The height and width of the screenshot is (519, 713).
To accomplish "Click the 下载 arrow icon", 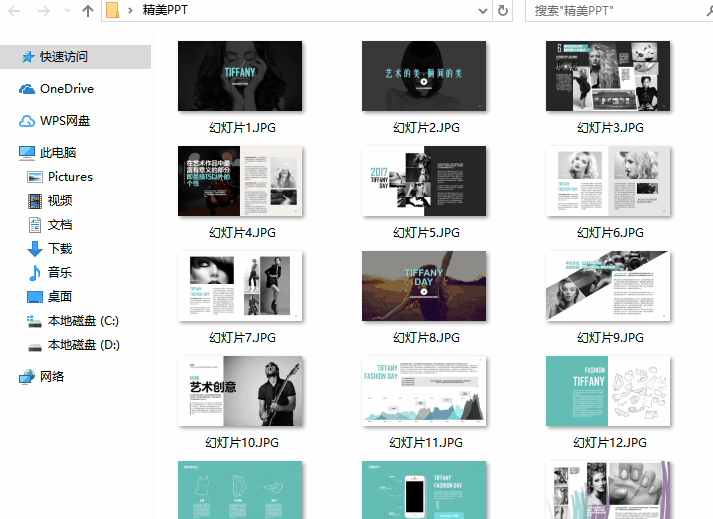I will [x=35, y=249].
